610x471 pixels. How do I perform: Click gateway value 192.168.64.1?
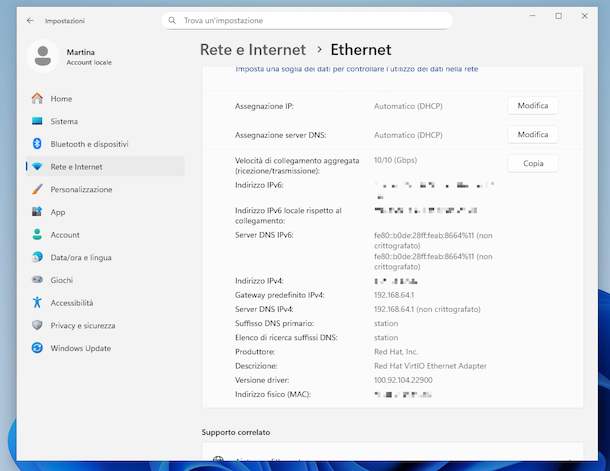click(x=394, y=295)
